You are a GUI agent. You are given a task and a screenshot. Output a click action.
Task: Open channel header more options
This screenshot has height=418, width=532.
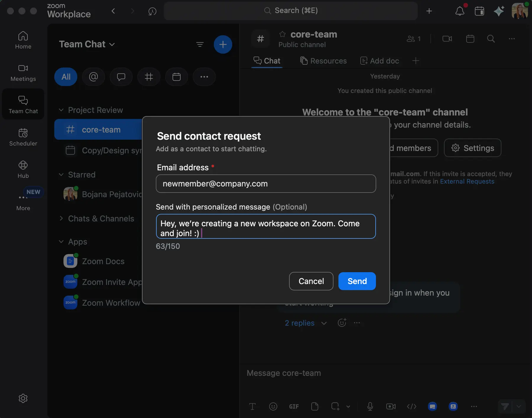click(x=512, y=39)
